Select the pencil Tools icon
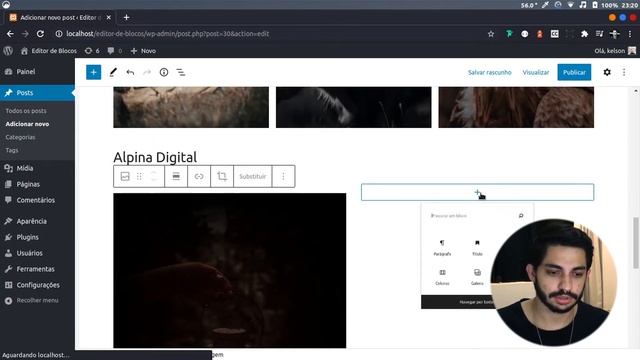 (x=113, y=72)
